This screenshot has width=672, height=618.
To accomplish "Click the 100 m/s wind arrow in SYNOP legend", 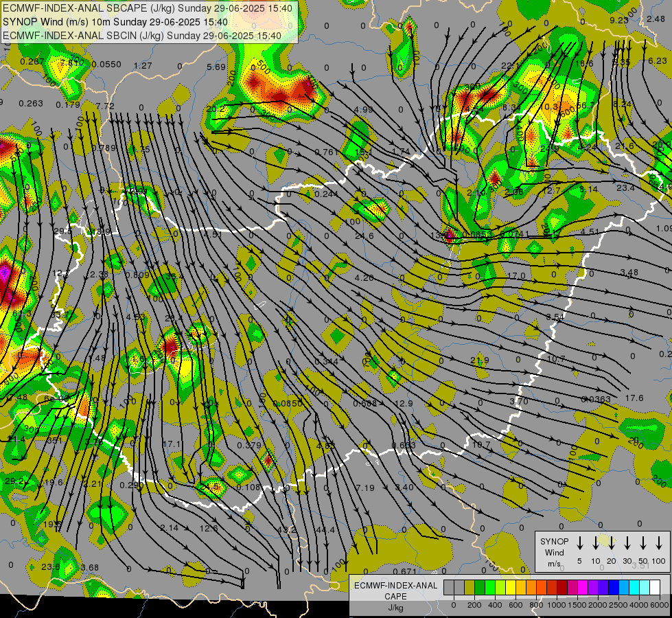I will coord(659,543).
